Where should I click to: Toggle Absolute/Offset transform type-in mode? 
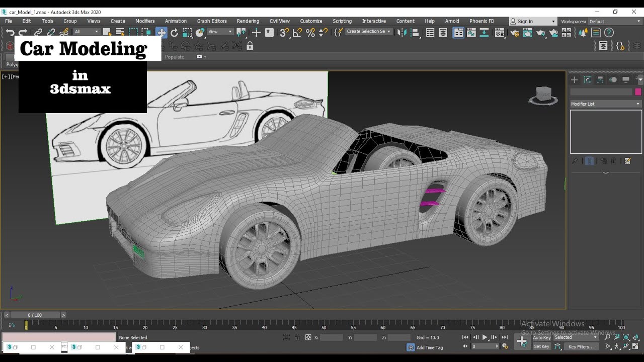(x=308, y=337)
